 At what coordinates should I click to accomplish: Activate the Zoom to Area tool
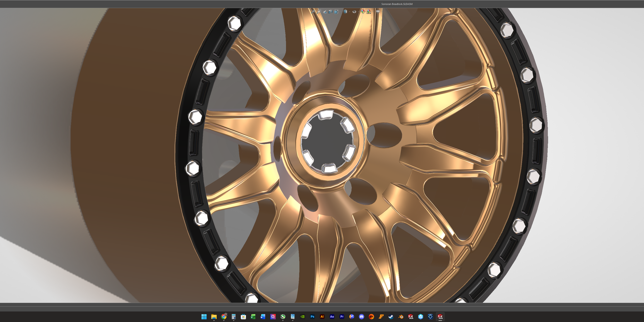(319, 12)
